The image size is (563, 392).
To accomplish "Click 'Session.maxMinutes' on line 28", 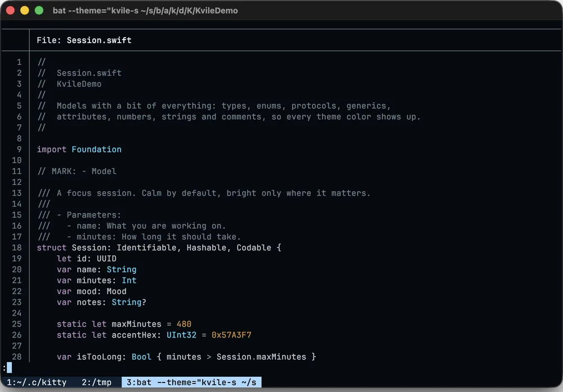I will point(261,357).
